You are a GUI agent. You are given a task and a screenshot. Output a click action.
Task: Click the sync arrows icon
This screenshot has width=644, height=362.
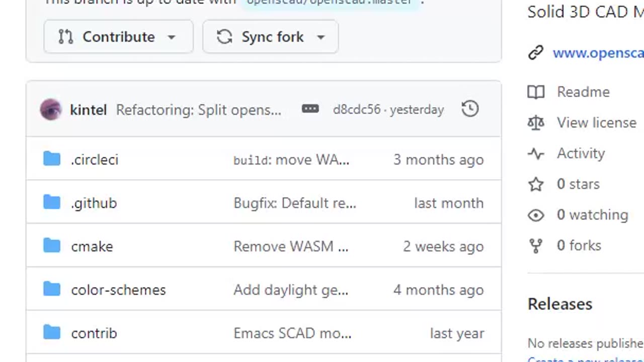point(224,37)
